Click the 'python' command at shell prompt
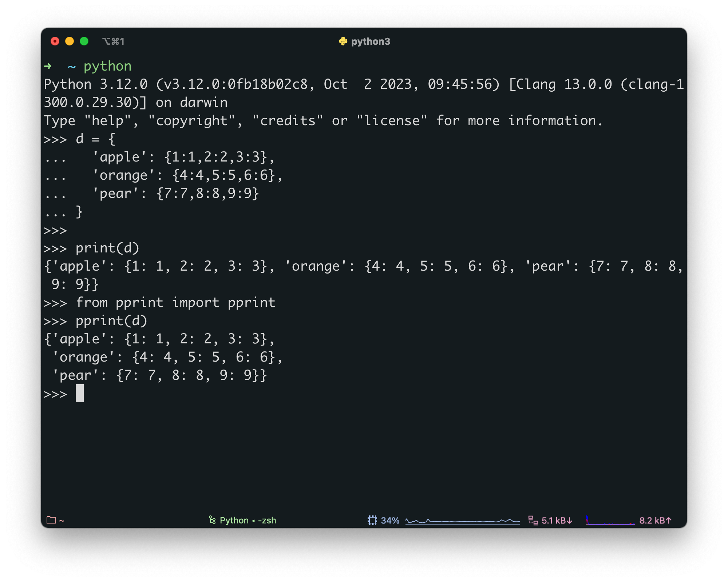Screen dimensions: 728x582 [107, 67]
